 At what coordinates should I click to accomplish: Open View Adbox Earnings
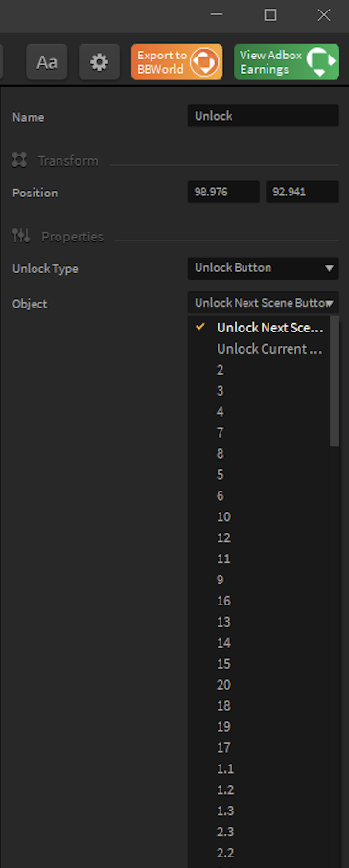tap(287, 62)
